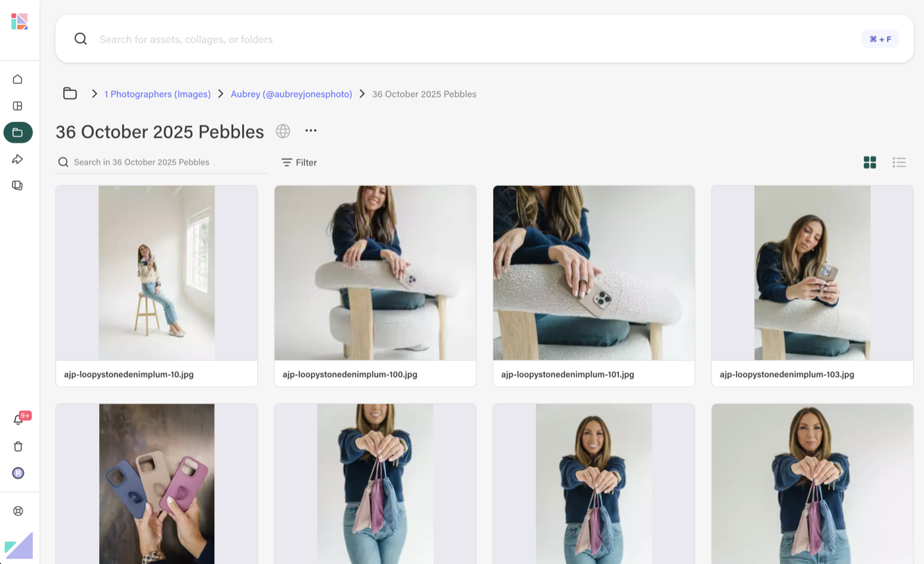
Task: Navigate to 1 Photographers (Images) breadcrumb
Action: coord(157,94)
